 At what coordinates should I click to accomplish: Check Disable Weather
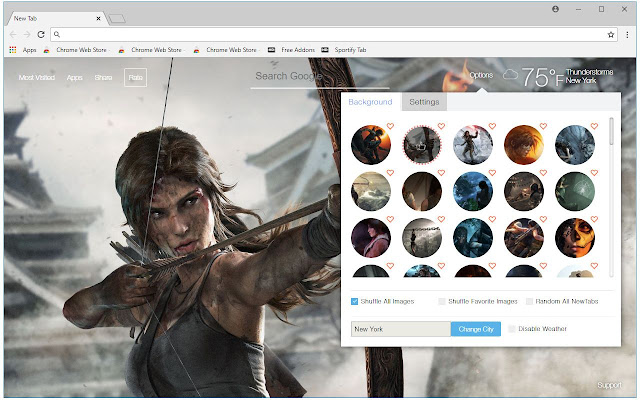(x=512, y=329)
